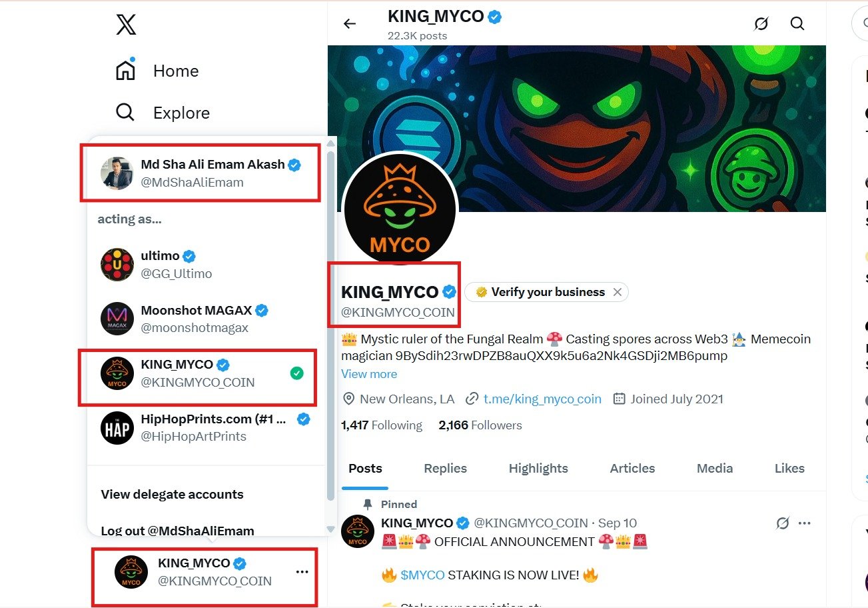Open the Media tab

(715, 469)
